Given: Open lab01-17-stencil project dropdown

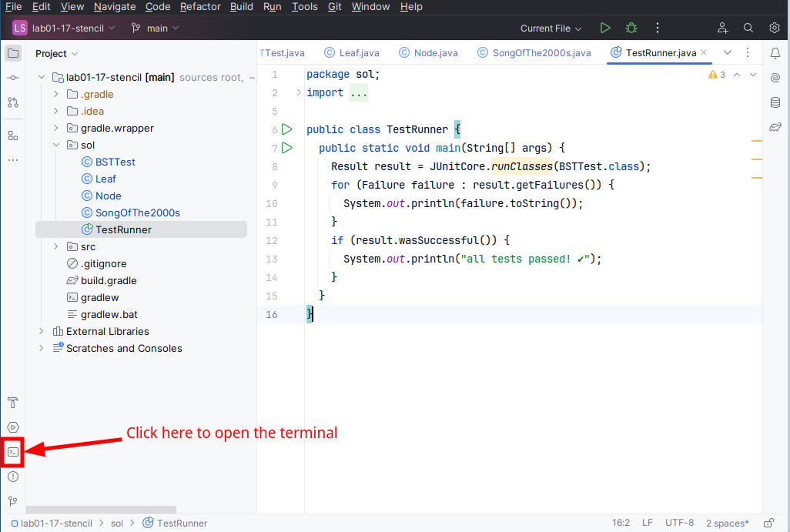Looking at the screenshot, I should tap(64, 28).
